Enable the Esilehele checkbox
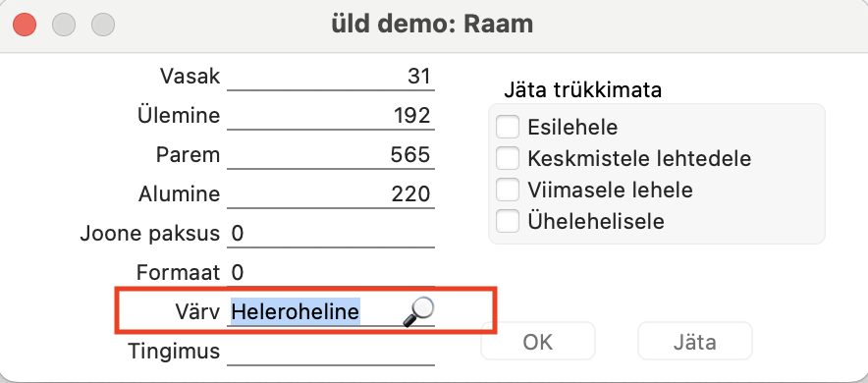 (x=508, y=128)
